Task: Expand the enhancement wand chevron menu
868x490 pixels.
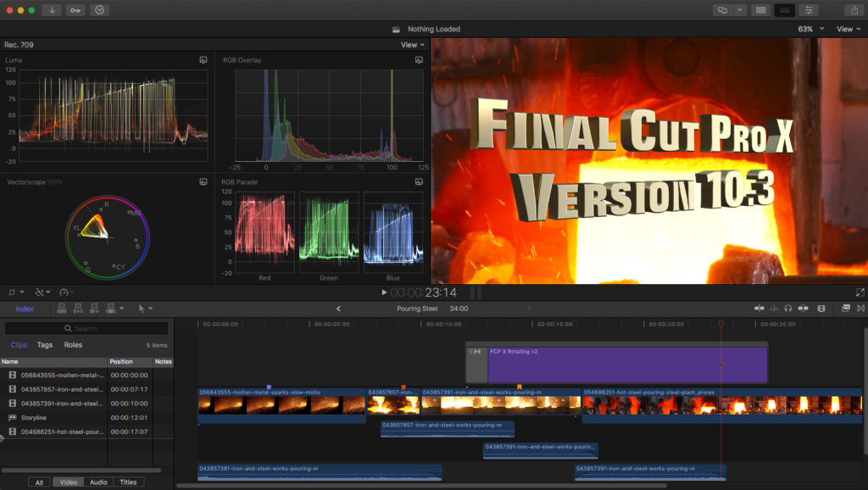Action: pyautogui.click(x=48, y=292)
